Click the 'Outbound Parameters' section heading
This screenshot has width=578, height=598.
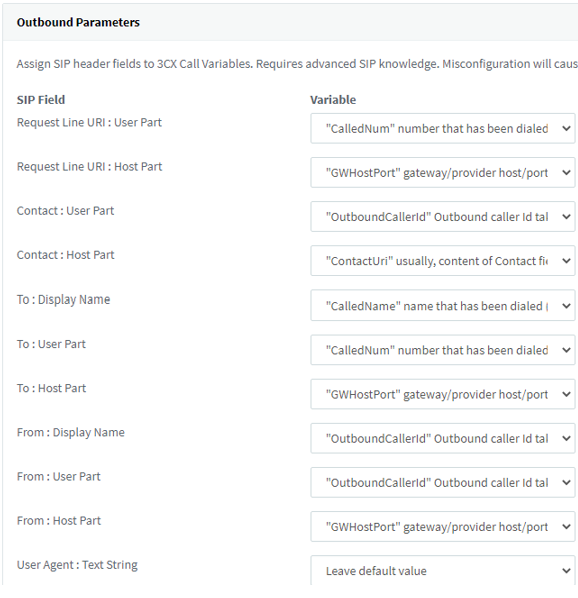click(78, 23)
